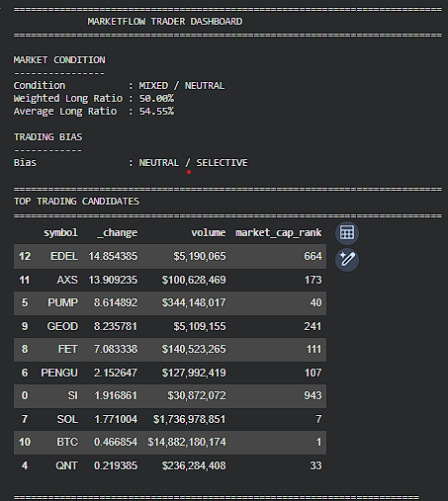448x501 pixels.
Task: Click volume $5,109,155
Action: click(200, 326)
